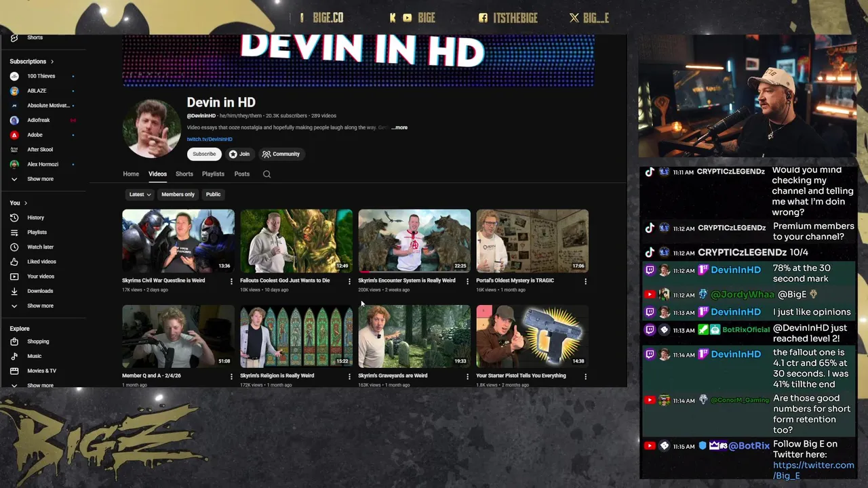The width and height of the screenshot is (868, 488).
Task: Search within the Devin in HD channel
Action: point(267,174)
